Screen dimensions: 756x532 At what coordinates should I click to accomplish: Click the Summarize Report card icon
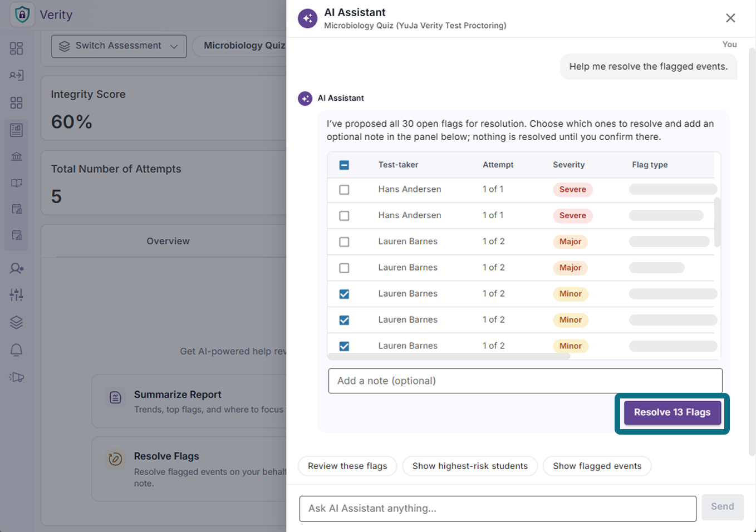click(x=115, y=397)
